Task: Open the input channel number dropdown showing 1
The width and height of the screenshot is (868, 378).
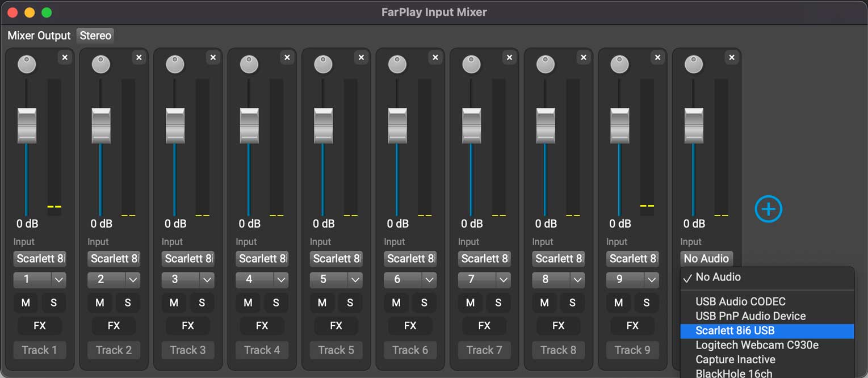Action: [x=40, y=280]
